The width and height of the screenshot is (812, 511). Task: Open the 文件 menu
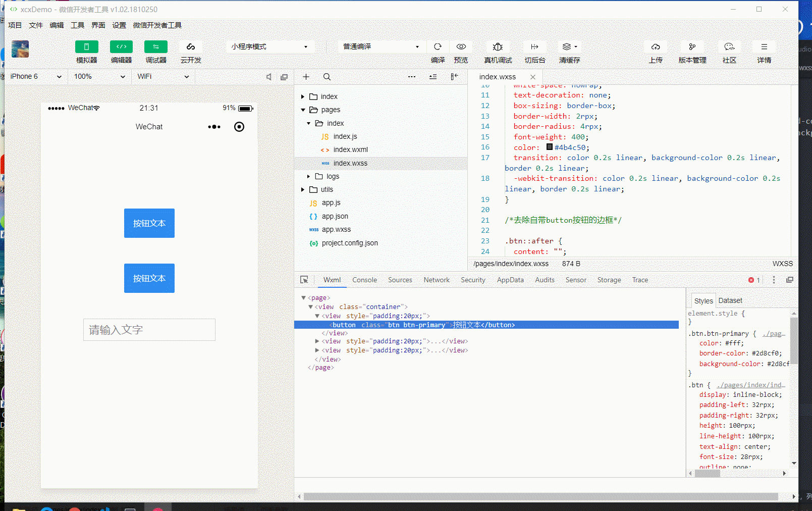(x=36, y=25)
